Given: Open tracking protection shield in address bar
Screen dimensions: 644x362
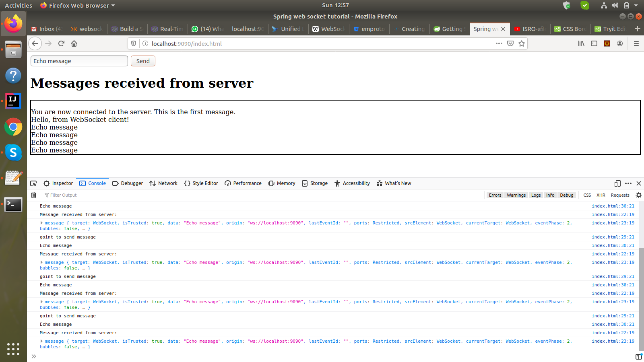Looking at the screenshot, I should point(134,43).
